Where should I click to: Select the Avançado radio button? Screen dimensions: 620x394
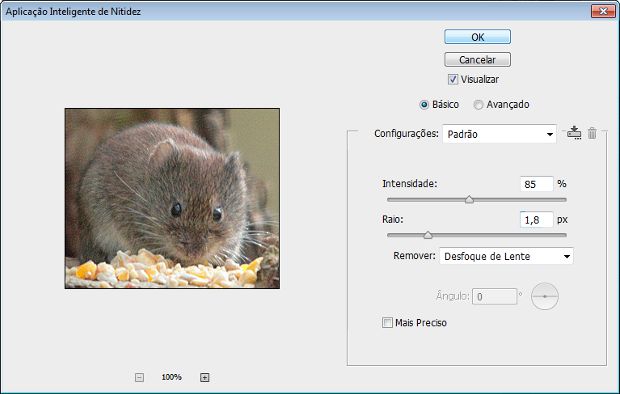coord(478,105)
